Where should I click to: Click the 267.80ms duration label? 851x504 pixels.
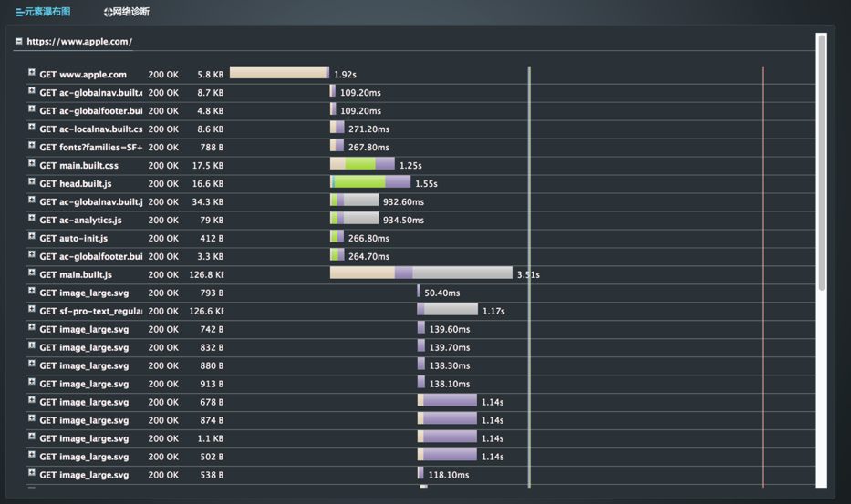tap(368, 148)
